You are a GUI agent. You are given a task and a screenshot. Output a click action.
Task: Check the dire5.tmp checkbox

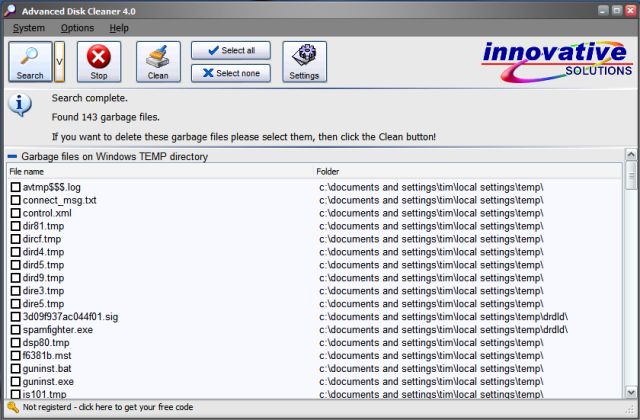click(16, 304)
